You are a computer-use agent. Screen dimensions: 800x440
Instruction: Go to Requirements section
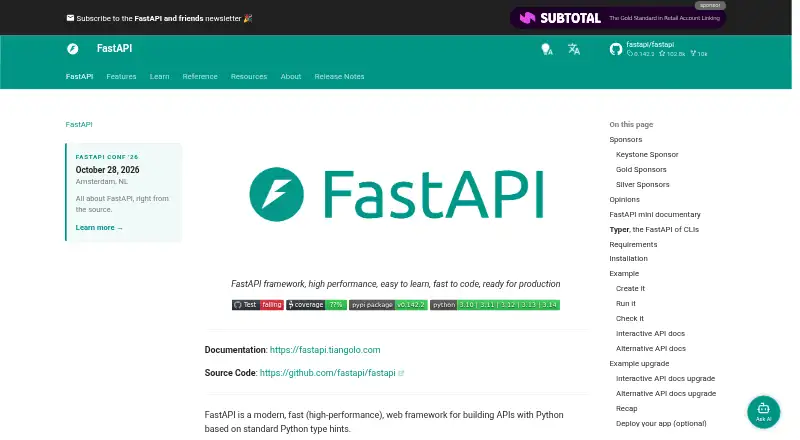coord(633,245)
